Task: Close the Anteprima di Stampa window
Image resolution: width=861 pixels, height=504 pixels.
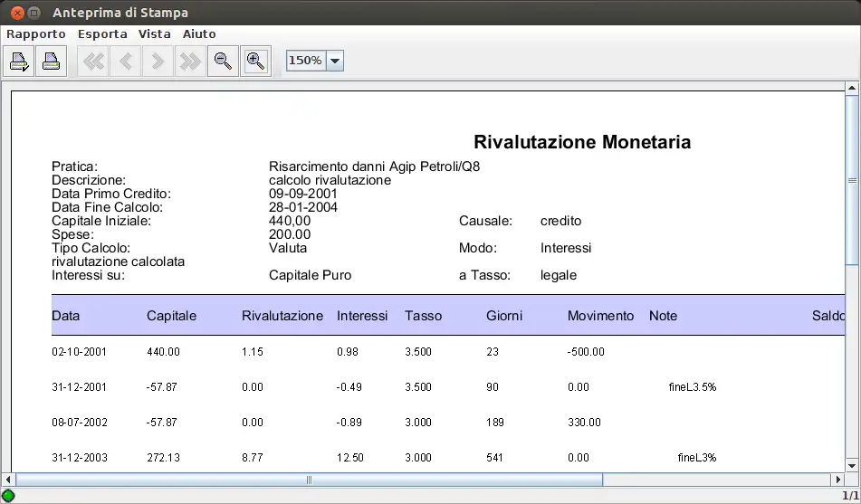Action: click(x=15, y=13)
